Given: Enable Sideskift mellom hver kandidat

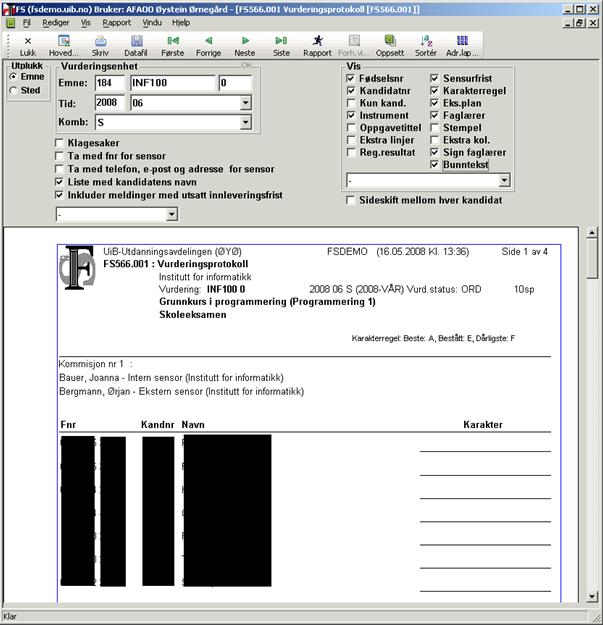Looking at the screenshot, I should click(x=351, y=200).
